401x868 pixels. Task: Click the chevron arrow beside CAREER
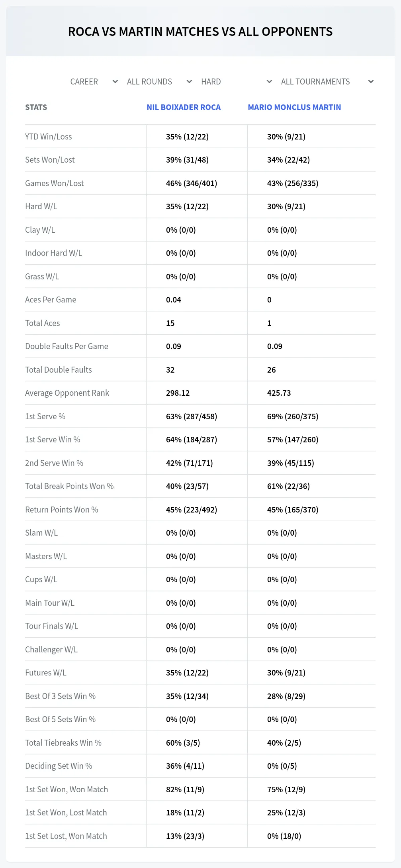click(115, 82)
